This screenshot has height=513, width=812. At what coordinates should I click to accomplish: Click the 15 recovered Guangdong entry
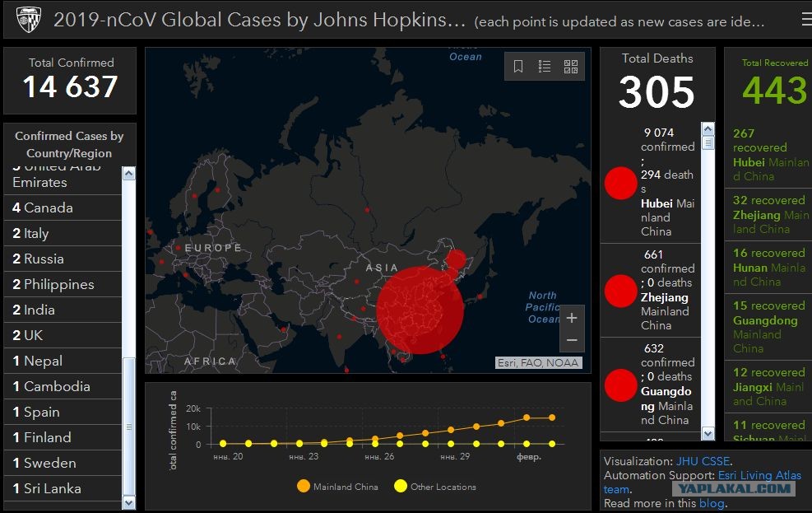768,327
